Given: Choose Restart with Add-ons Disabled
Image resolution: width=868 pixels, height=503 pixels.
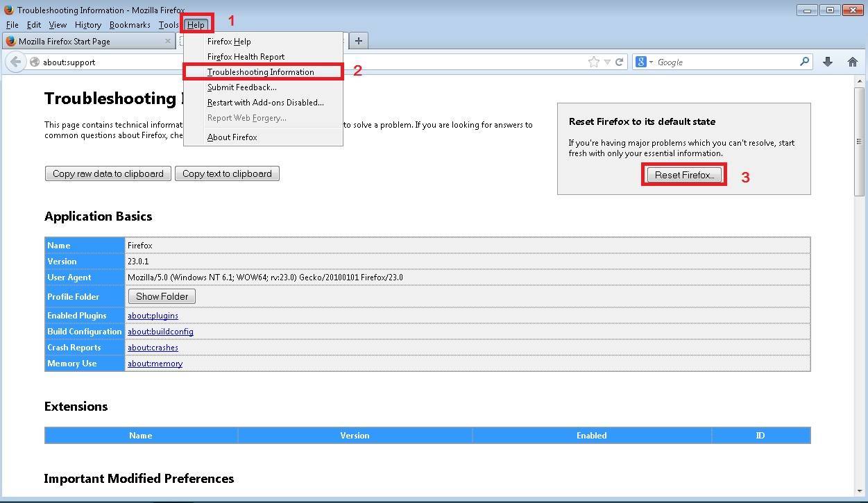Looking at the screenshot, I should 265,103.
